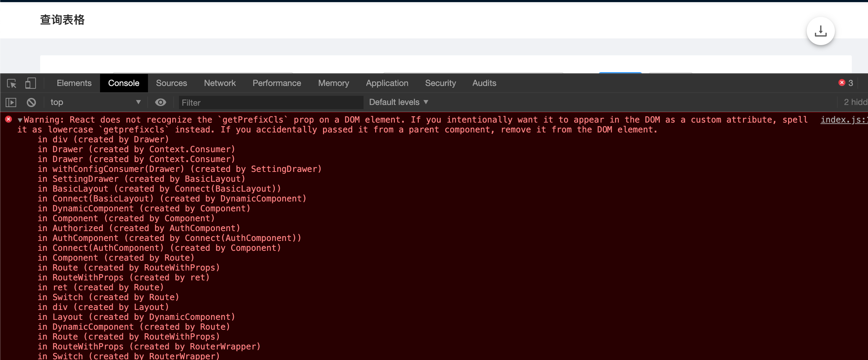This screenshot has height=360, width=868.
Task: Click the line 'in withConfigConsumer(Drawer)'
Action: 180,169
